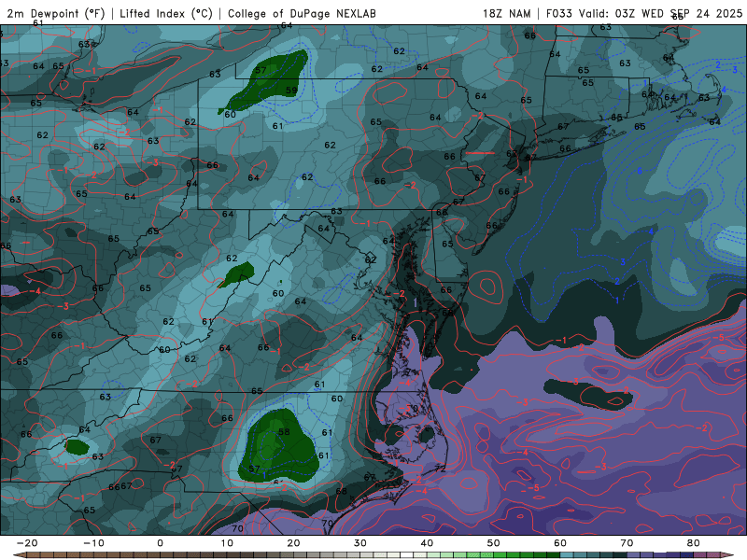Click the "80" color scale label
Viewport: 747px width, 560px height.
(694, 543)
